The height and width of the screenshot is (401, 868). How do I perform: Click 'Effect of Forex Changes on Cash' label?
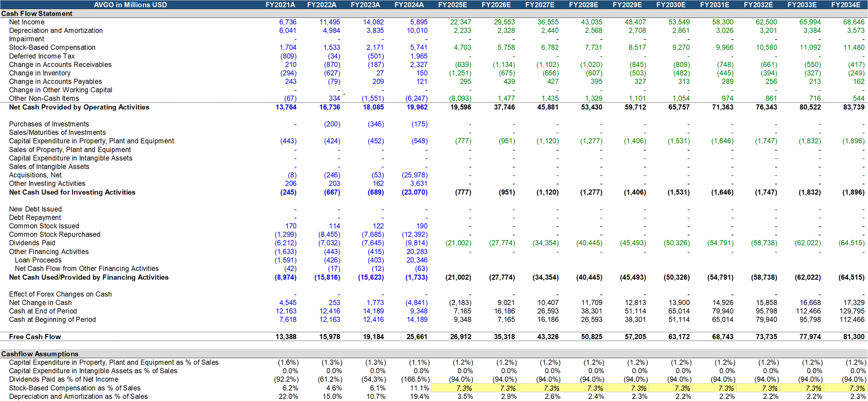click(x=60, y=294)
